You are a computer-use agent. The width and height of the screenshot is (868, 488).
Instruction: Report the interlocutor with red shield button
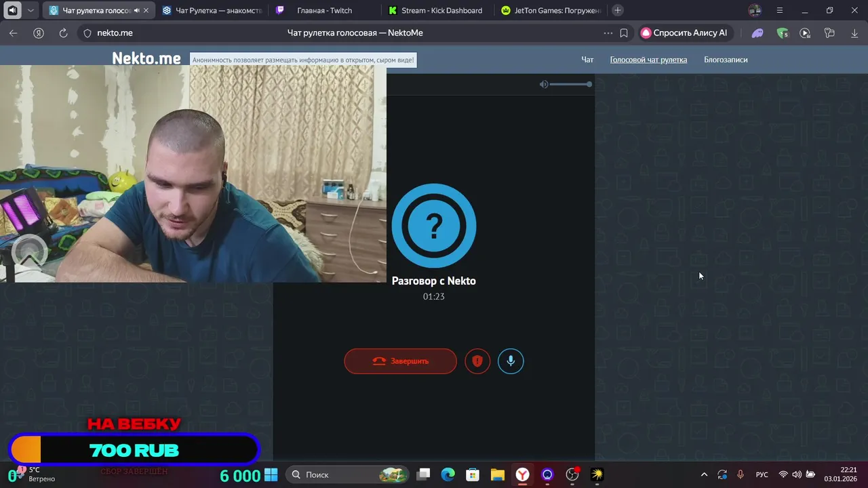point(477,361)
